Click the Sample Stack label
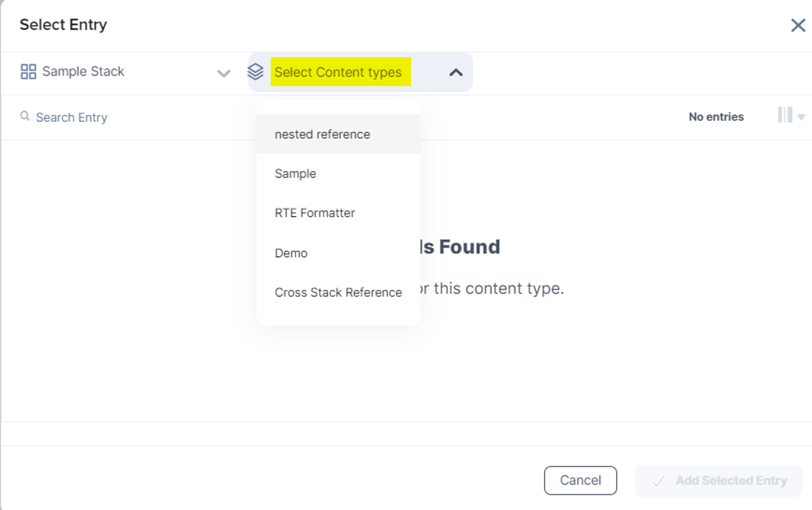The width and height of the screenshot is (812, 510). (x=83, y=71)
